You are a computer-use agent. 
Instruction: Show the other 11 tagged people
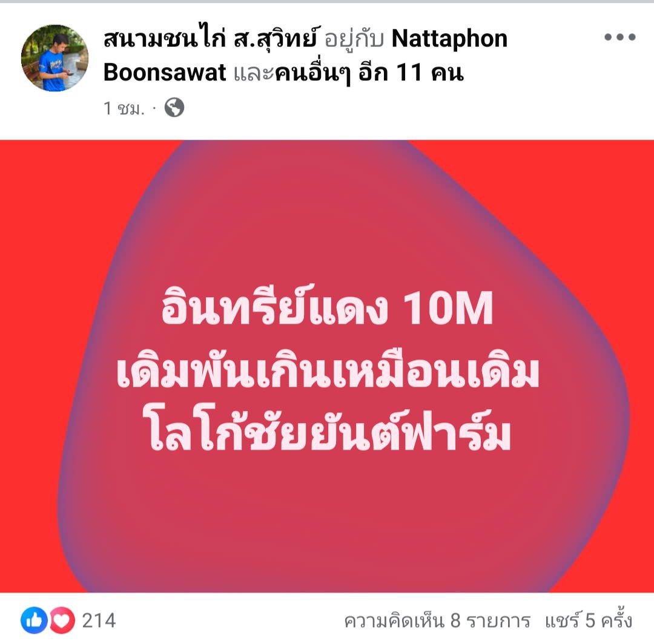point(369,73)
